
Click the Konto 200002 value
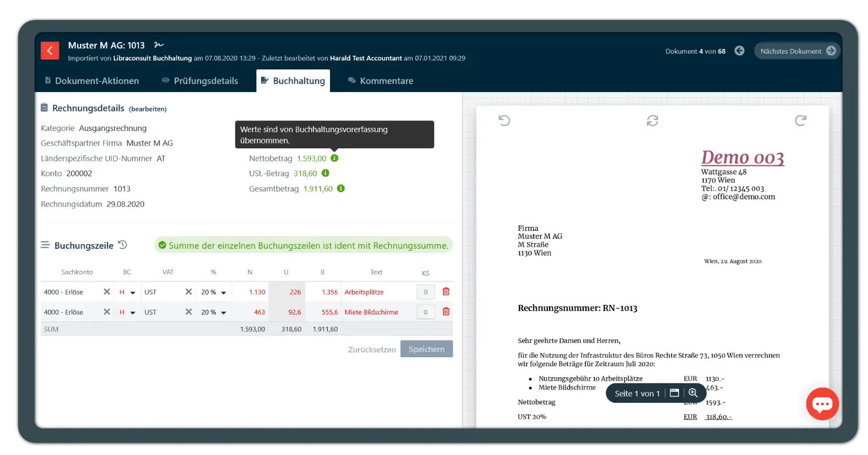(x=79, y=174)
